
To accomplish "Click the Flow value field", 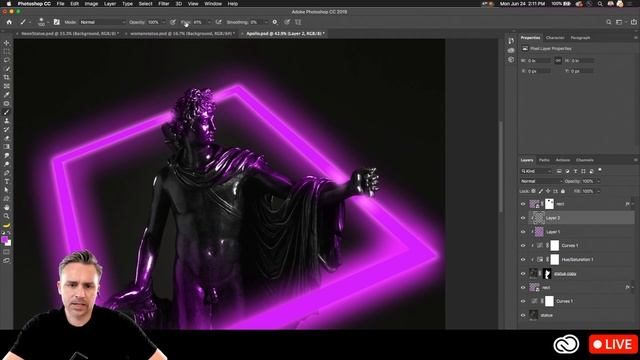I will pos(198,22).
